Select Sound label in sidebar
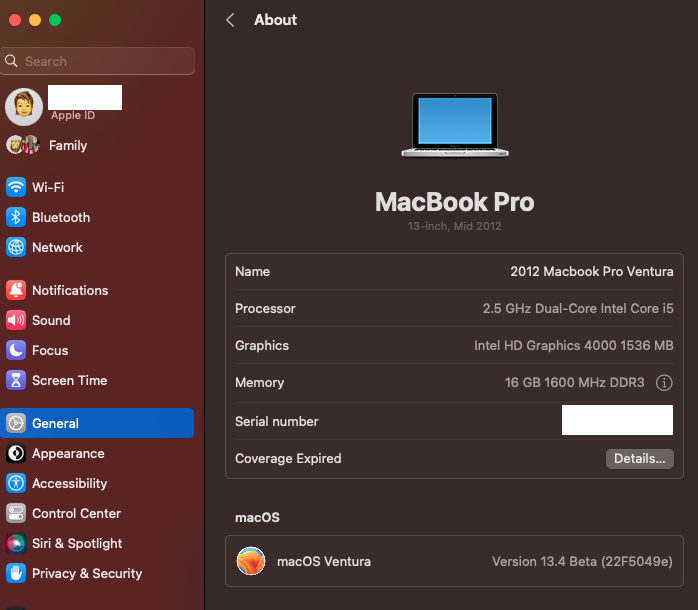The image size is (698, 610). click(51, 320)
